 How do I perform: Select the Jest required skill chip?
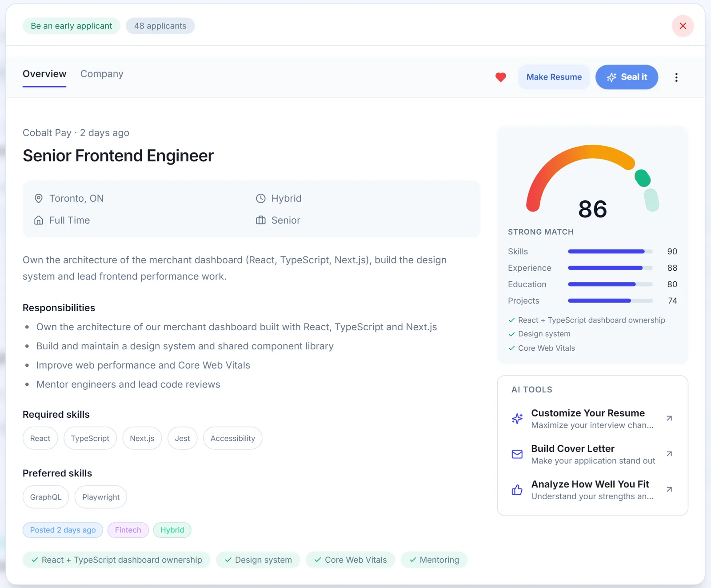182,438
